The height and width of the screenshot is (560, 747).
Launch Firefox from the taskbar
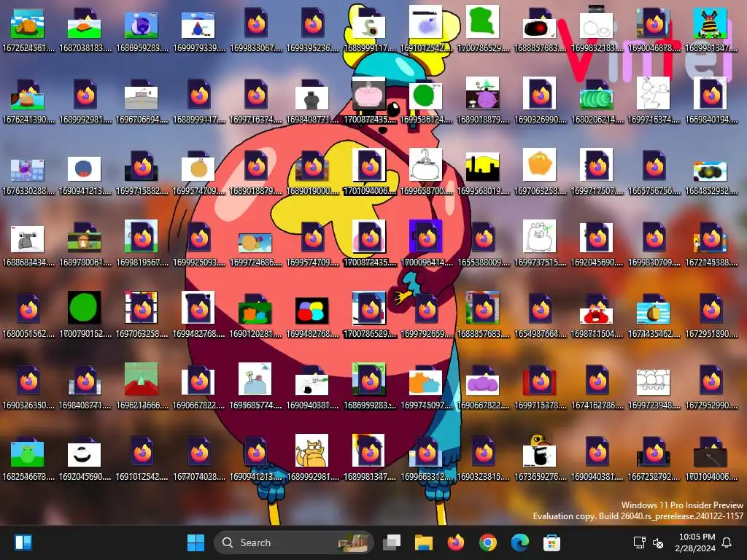(455, 542)
